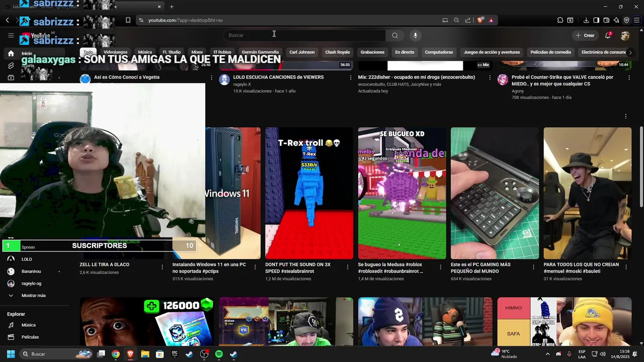The height and width of the screenshot is (362, 644).
Task: Open the T-Rex troll short thumbnail
Action: (309, 193)
